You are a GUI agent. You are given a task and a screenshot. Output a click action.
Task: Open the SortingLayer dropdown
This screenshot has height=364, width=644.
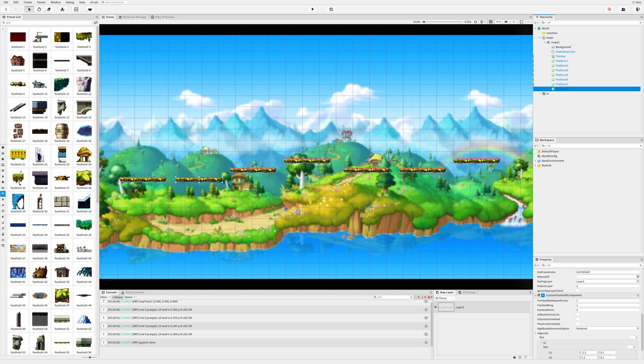point(607,281)
